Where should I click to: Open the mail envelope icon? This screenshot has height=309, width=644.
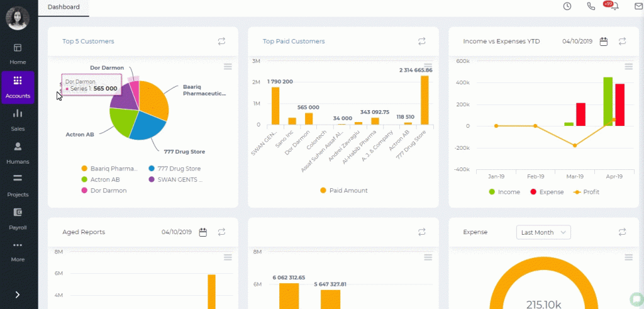(638, 6)
